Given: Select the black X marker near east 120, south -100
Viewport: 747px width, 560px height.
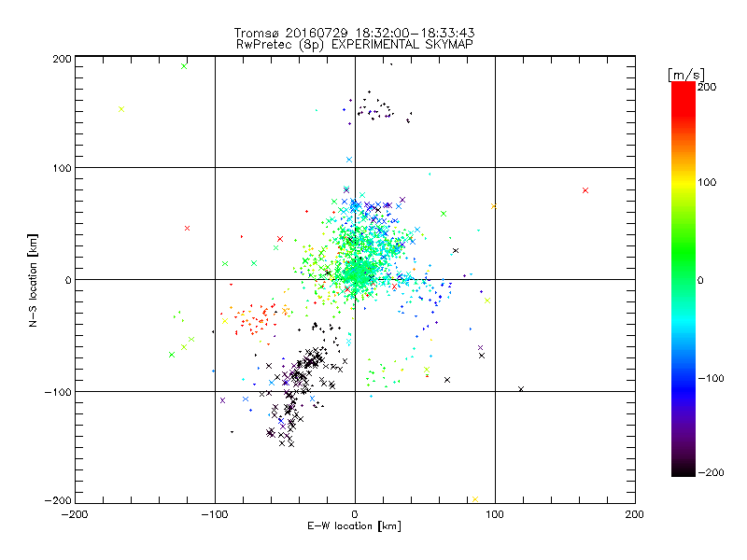Looking at the screenshot, I should click(x=521, y=389).
